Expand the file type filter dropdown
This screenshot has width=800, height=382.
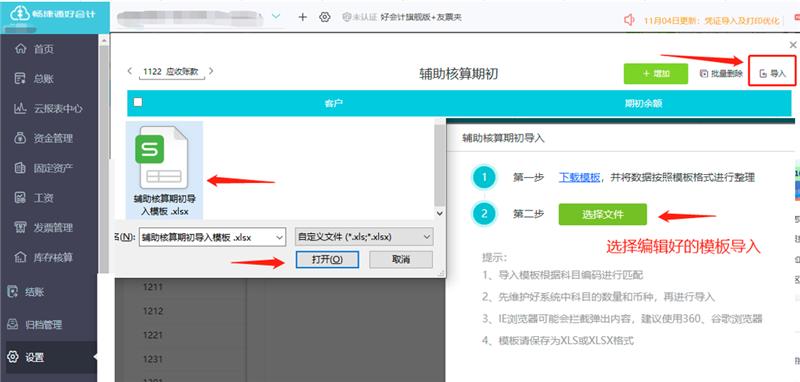pyautogui.click(x=427, y=237)
